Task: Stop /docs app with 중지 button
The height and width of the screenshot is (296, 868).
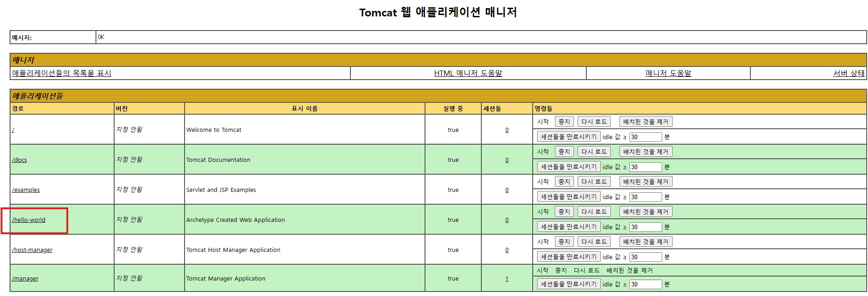Action: point(564,152)
